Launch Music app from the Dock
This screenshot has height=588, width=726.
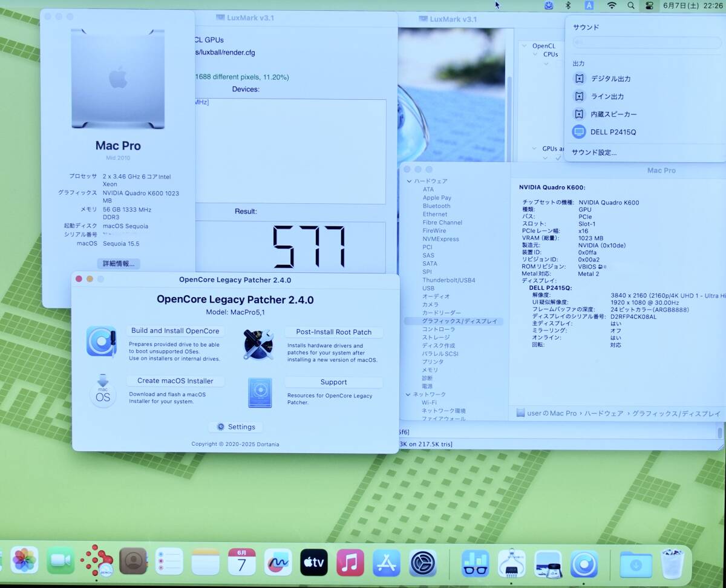coord(350,563)
